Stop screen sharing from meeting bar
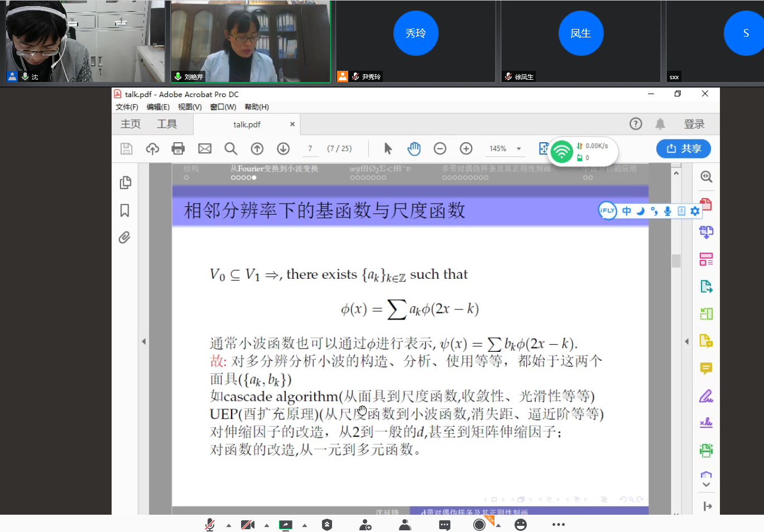The width and height of the screenshot is (764, 532). point(286,524)
